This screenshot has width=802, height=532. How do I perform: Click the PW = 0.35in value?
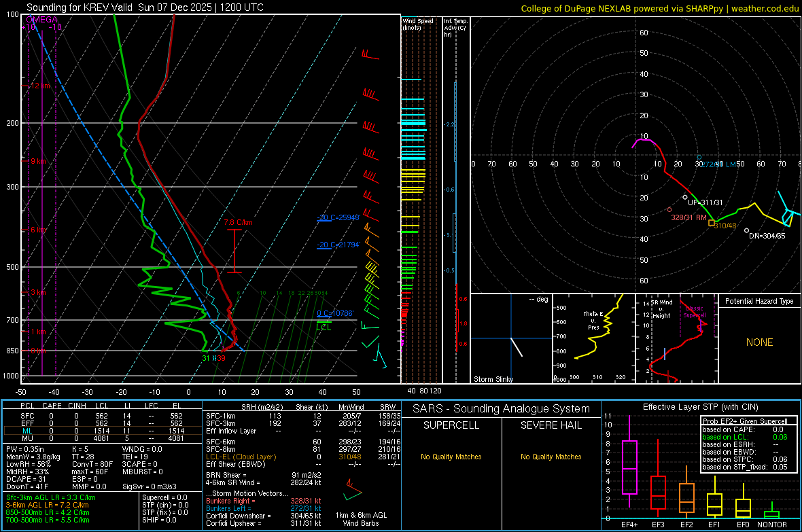point(25,449)
